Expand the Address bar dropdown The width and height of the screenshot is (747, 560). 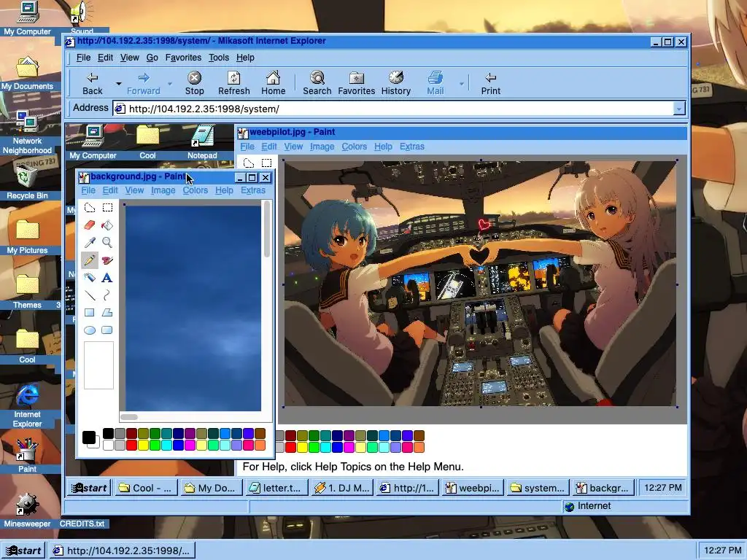pyautogui.click(x=679, y=109)
